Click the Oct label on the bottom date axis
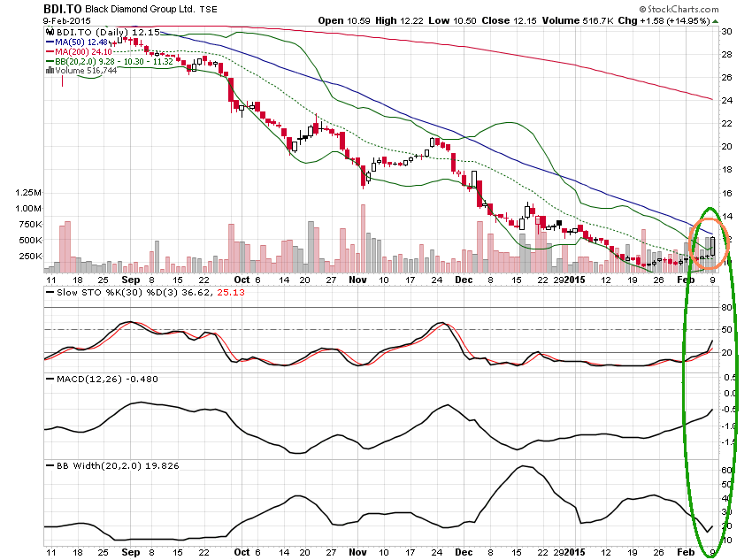The height and width of the screenshot is (560, 752). (x=242, y=552)
